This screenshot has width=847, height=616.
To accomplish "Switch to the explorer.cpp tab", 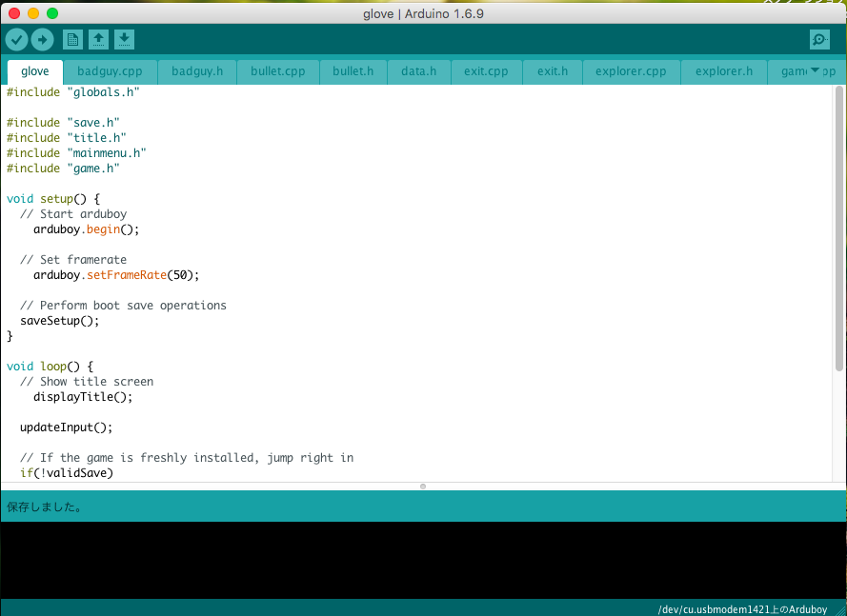I will (x=631, y=71).
